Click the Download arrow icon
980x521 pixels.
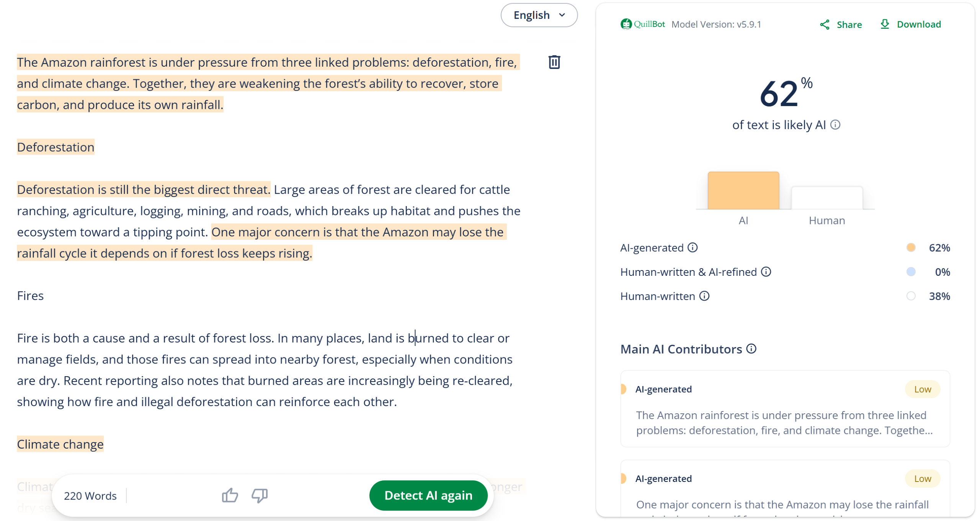[884, 24]
